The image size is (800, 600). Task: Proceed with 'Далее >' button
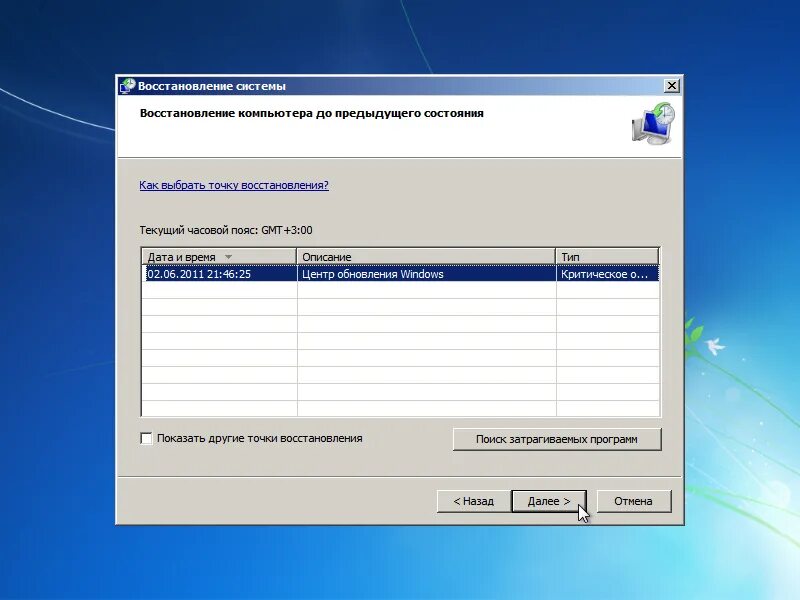coord(548,502)
